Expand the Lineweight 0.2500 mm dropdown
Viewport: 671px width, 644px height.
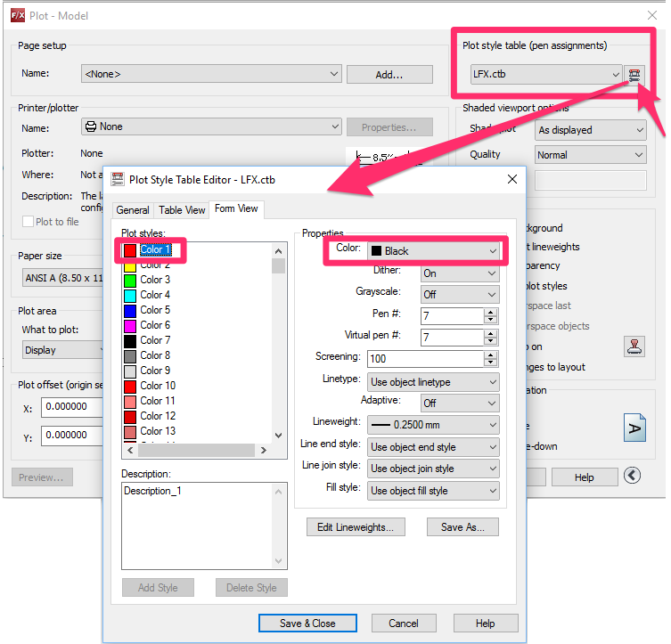point(433,425)
